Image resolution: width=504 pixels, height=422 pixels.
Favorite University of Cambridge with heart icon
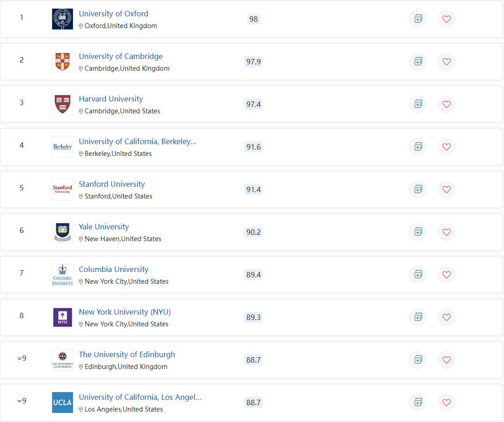(446, 61)
